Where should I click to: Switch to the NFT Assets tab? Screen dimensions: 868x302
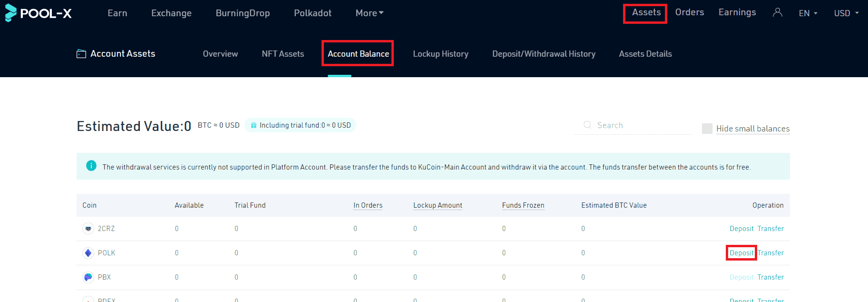pyautogui.click(x=283, y=54)
